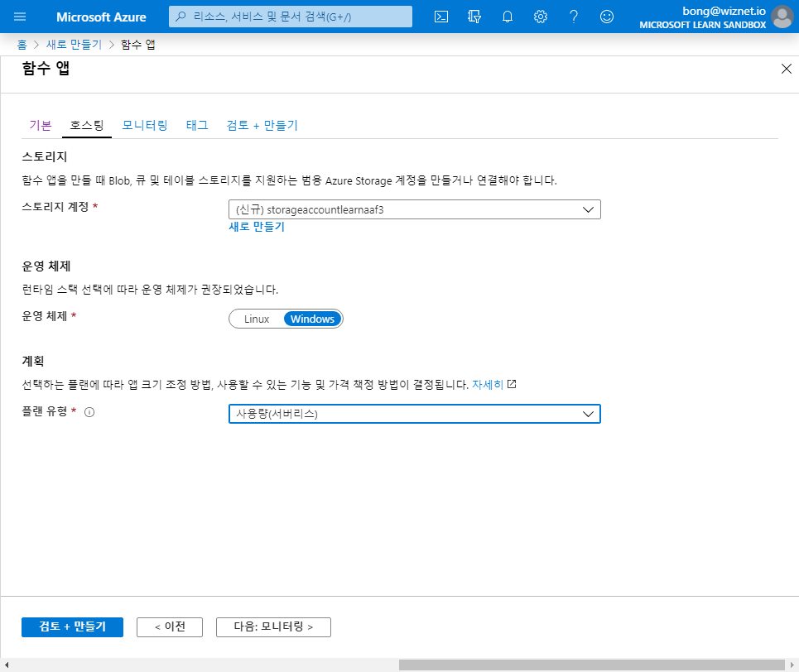Show notifications bell
Image resolution: width=799 pixels, height=672 pixels.
tap(508, 17)
